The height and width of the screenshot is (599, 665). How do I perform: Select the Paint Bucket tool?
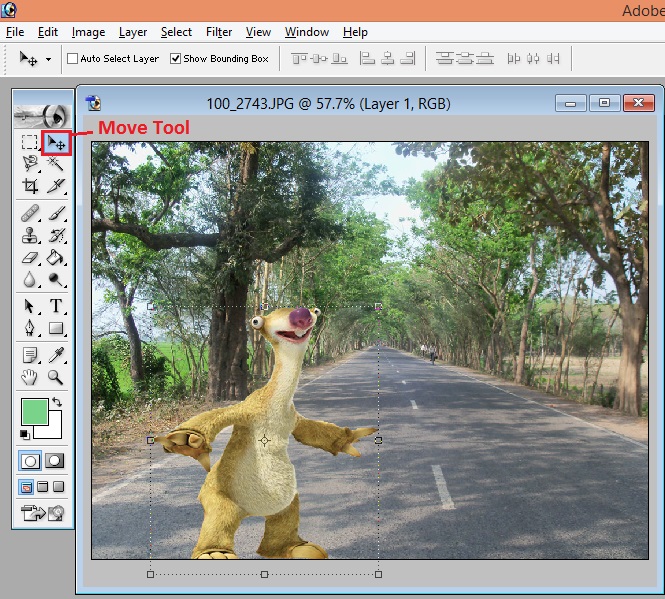click(x=56, y=257)
